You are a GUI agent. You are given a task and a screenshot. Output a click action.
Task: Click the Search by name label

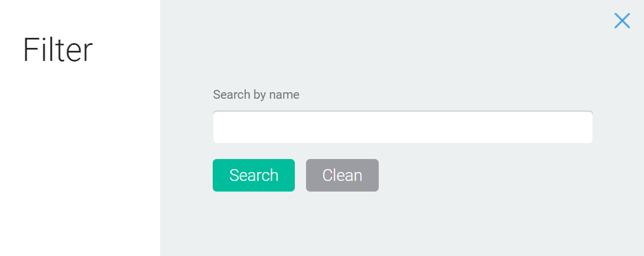tap(256, 95)
